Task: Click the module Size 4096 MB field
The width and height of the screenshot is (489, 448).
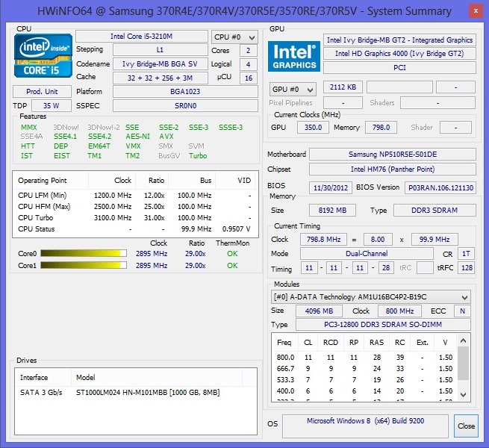Action: click(x=319, y=311)
